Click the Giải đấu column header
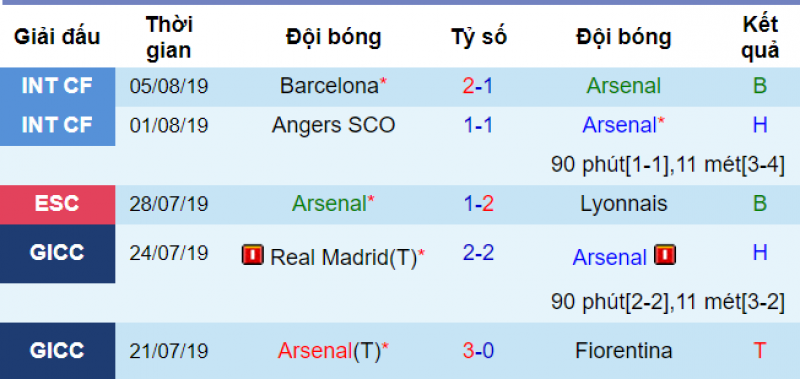Screen dimensions: 800x379 57,37
